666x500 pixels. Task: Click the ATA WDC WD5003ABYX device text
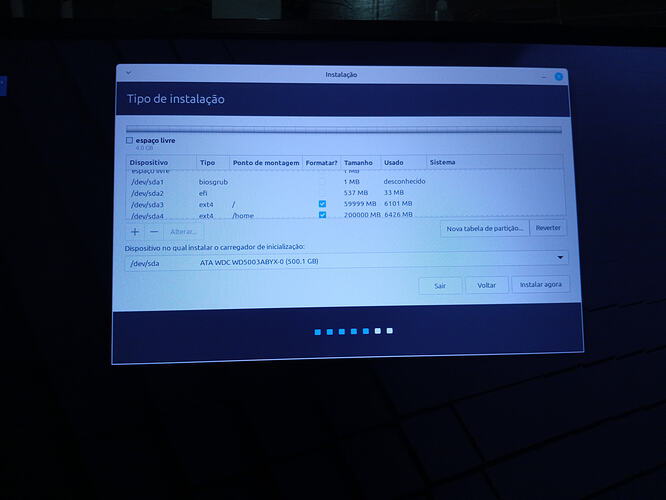259,262
